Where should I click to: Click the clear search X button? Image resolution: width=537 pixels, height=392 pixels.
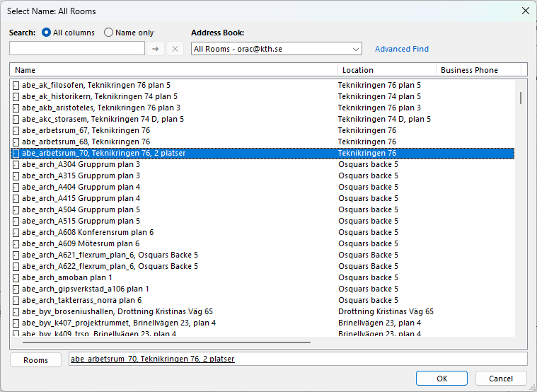[175, 49]
